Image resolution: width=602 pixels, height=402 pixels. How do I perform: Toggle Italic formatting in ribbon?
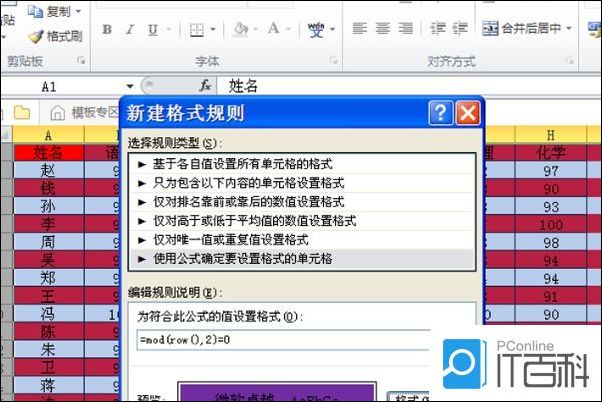(130, 29)
